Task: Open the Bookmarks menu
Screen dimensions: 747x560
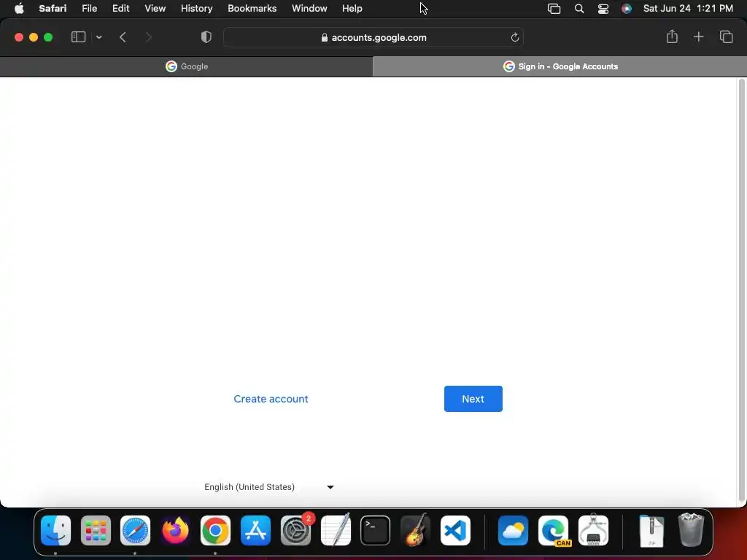Action: point(252,9)
